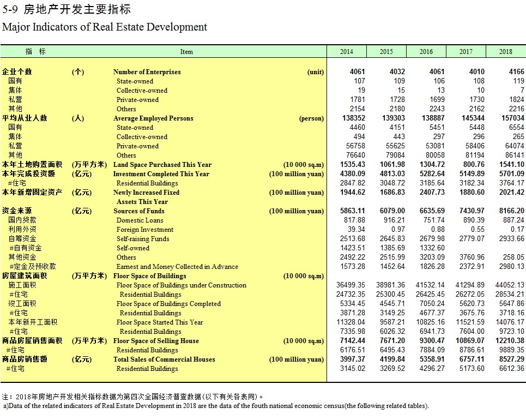Select the value 1061.98 in 2015 column
This screenshot has height=420, width=526.
tap(392, 165)
